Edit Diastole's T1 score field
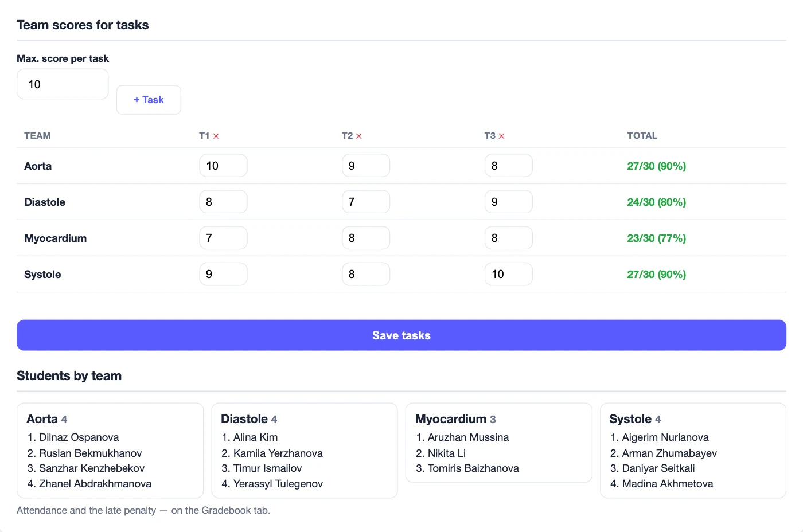This screenshot has height=532, width=803. coord(223,202)
